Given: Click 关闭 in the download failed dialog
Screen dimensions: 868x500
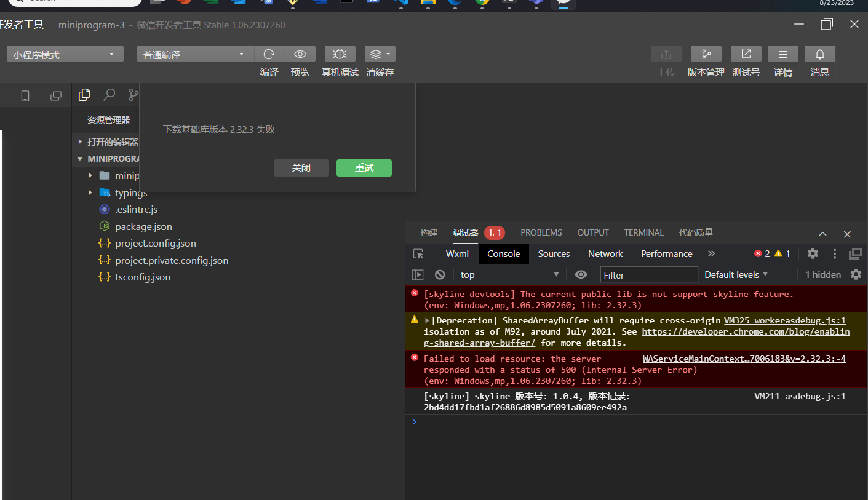Looking at the screenshot, I should click(x=301, y=168).
